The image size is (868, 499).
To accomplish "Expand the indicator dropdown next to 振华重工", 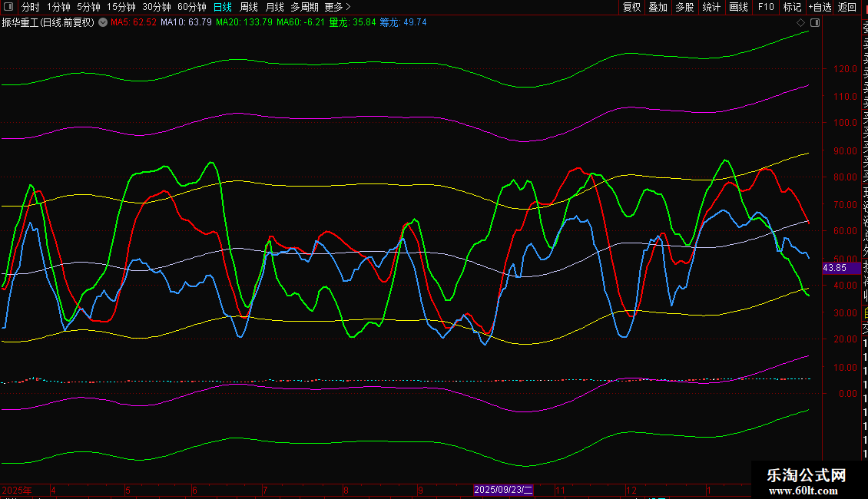I will (x=103, y=22).
